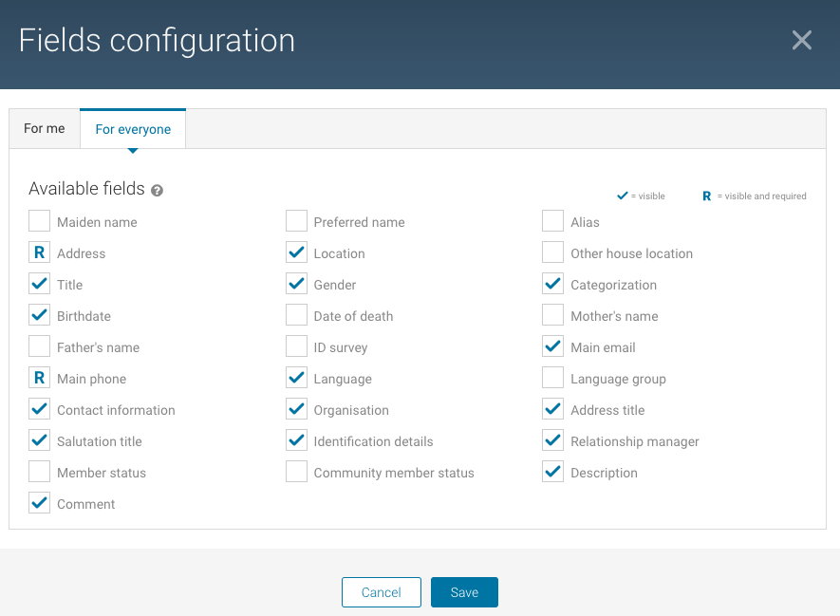Click the help icon beside Available fields
This screenshot has width=840, height=616.
[157, 190]
